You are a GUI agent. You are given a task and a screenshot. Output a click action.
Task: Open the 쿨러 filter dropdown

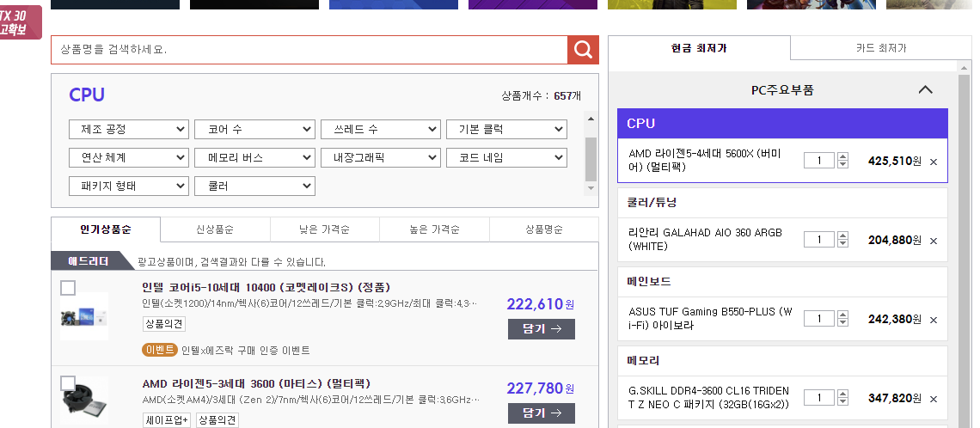pyautogui.click(x=254, y=186)
